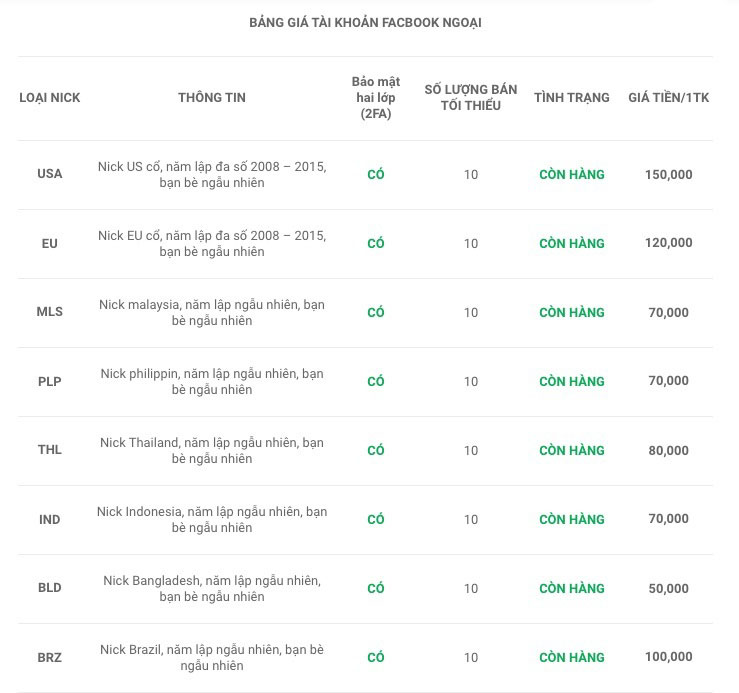The image size is (739, 693).
Task: Click the table title about Facebook account prices
Action: [x=365, y=22]
